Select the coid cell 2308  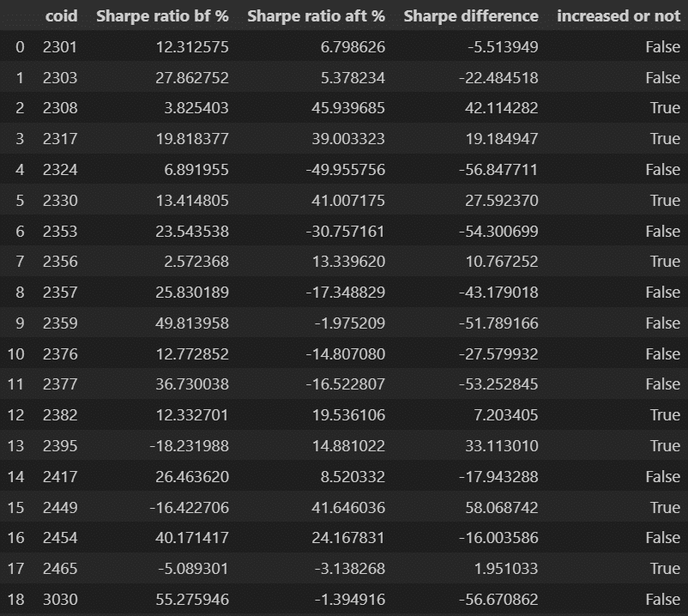pos(60,108)
